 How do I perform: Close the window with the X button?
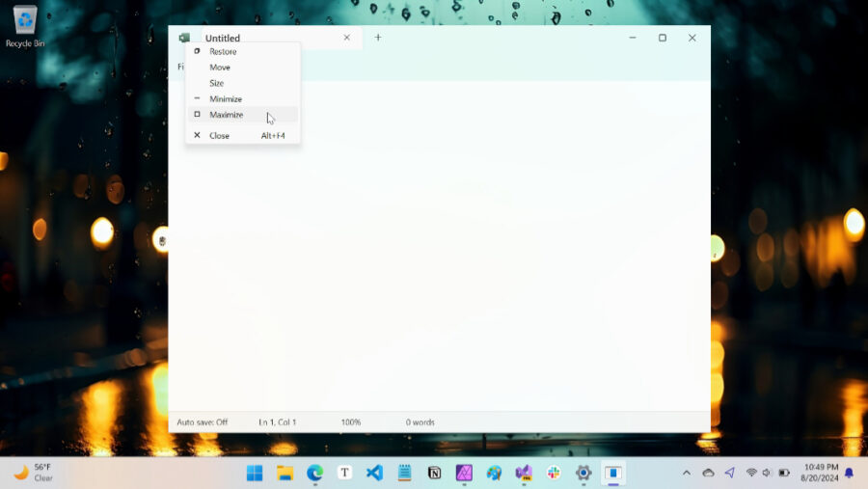692,38
